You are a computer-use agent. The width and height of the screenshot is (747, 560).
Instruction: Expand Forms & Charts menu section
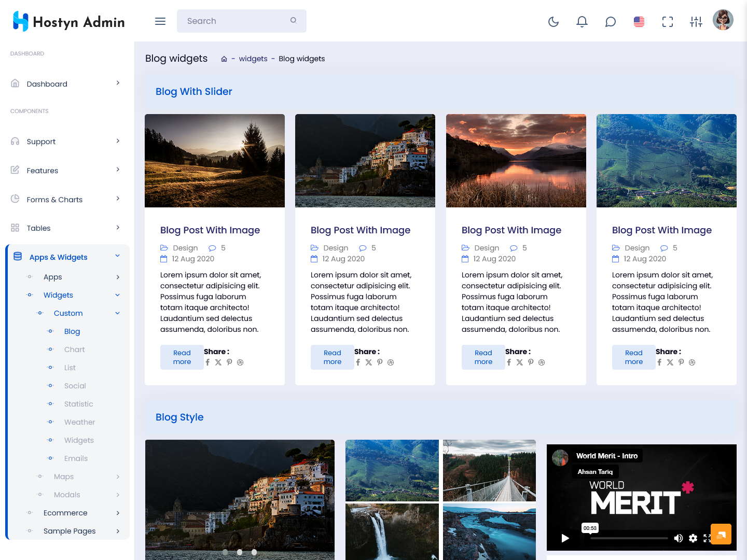click(x=67, y=200)
